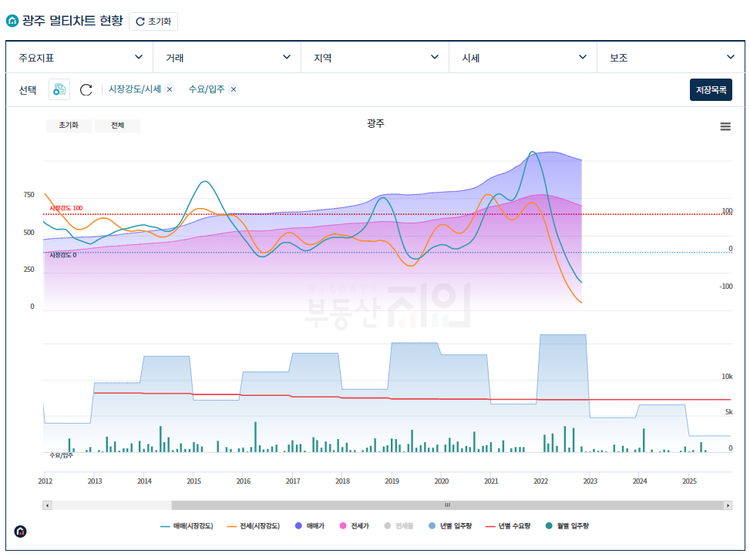Click the 시장강도 0 reference line label

pos(63,255)
